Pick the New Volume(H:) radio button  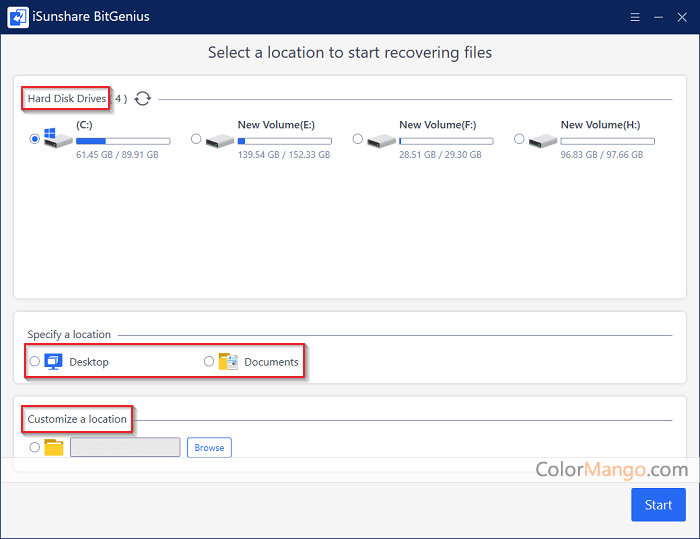click(x=519, y=139)
